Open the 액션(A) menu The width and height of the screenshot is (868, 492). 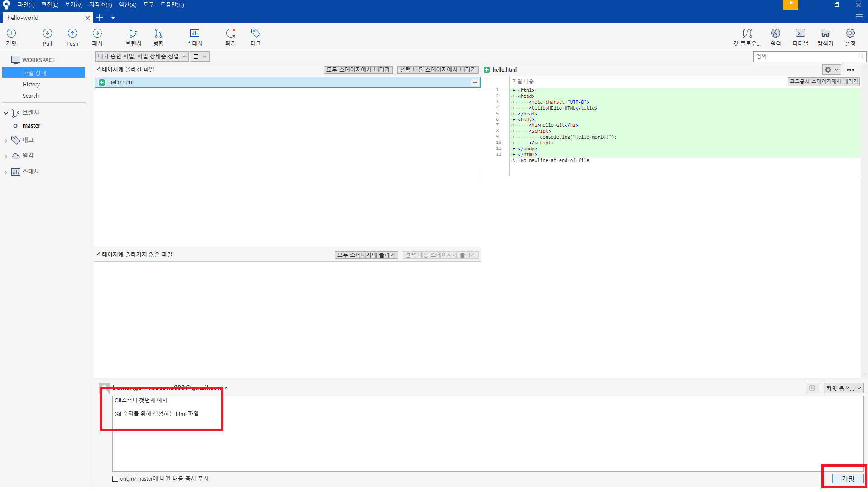click(x=128, y=5)
